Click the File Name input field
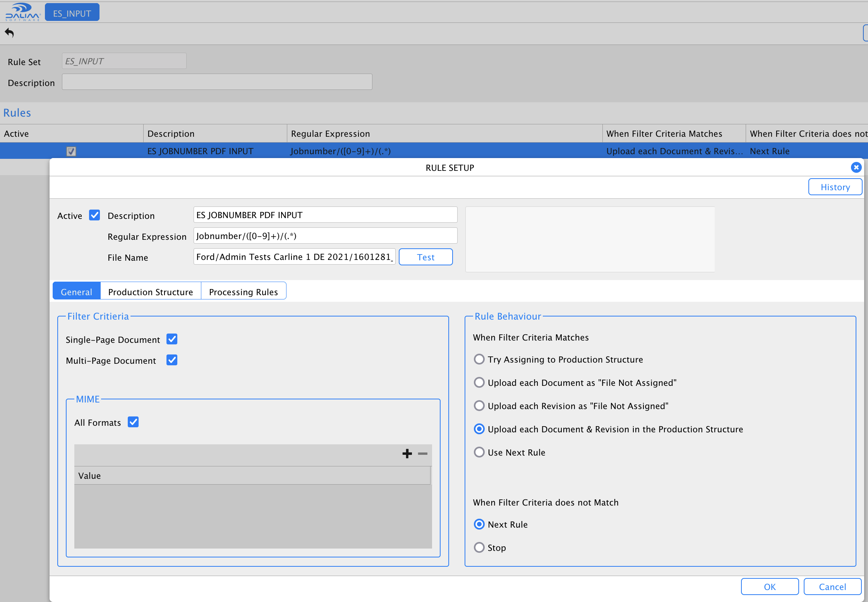 [294, 256]
